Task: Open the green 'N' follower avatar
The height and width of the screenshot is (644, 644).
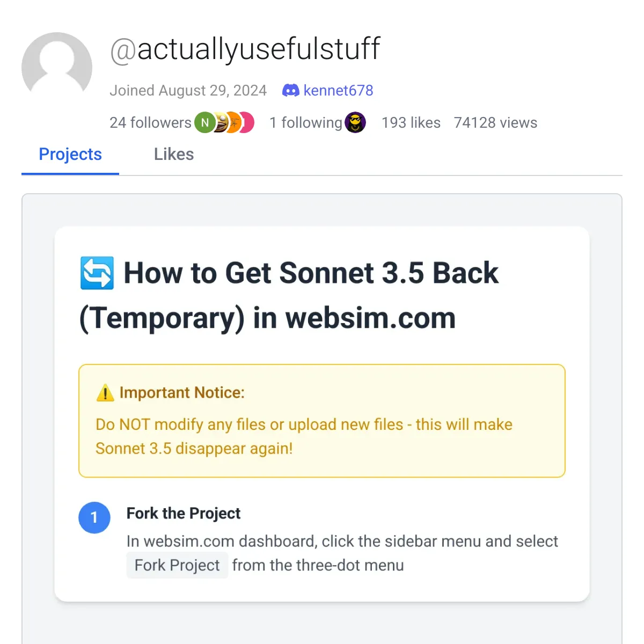Action: pyautogui.click(x=204, y=123)
